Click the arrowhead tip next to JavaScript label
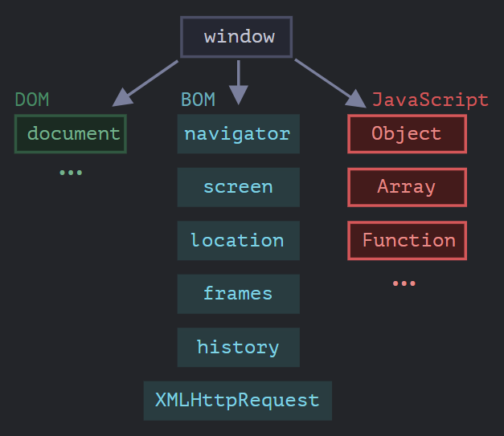 coord(357,99)
